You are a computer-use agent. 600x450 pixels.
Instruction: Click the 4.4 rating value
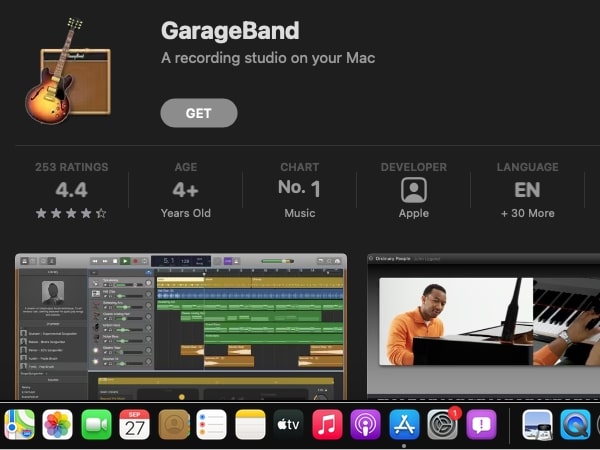click(x=72, y=190)
